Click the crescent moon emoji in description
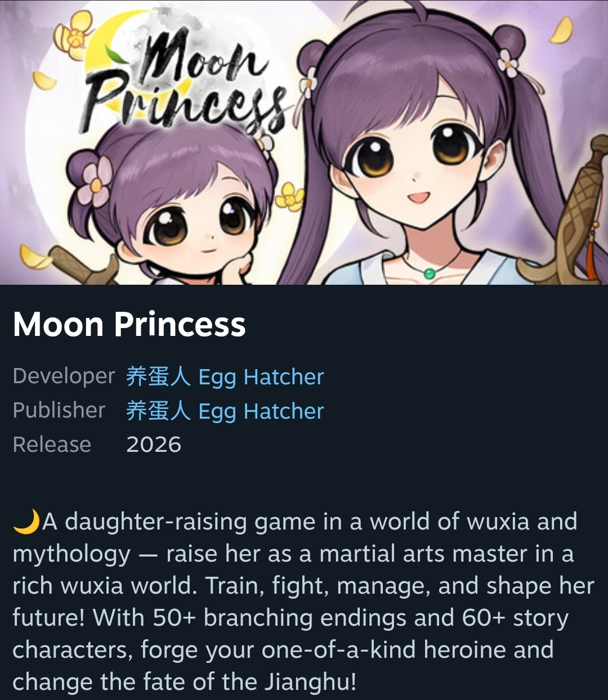 click(26, 521)
